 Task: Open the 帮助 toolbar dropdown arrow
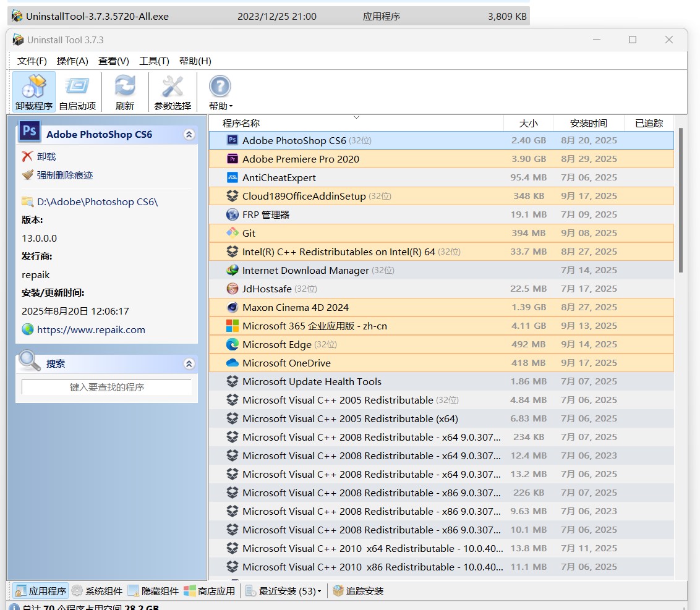click(231, 106)
